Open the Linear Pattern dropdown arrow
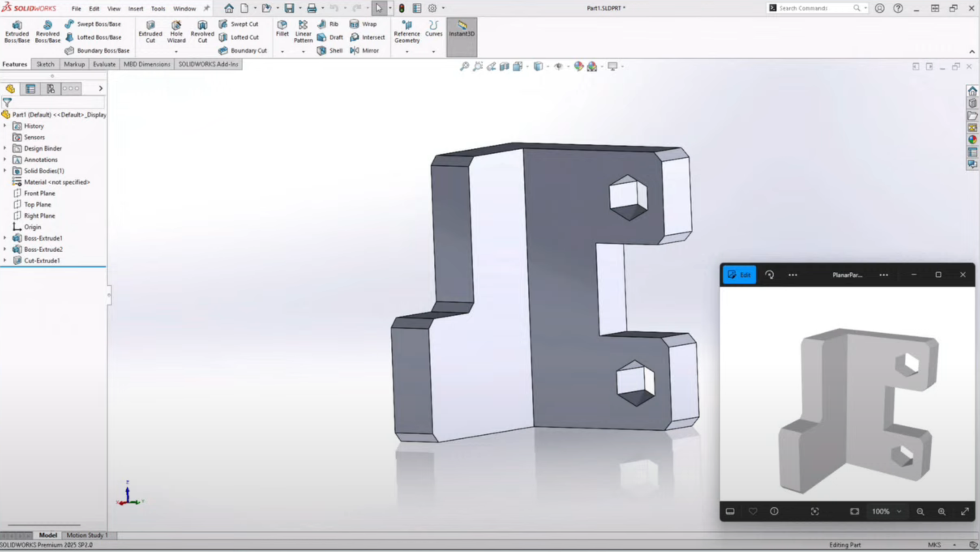Image resolution: width=980 pixels, height=552 pixels. click(303, 51)
